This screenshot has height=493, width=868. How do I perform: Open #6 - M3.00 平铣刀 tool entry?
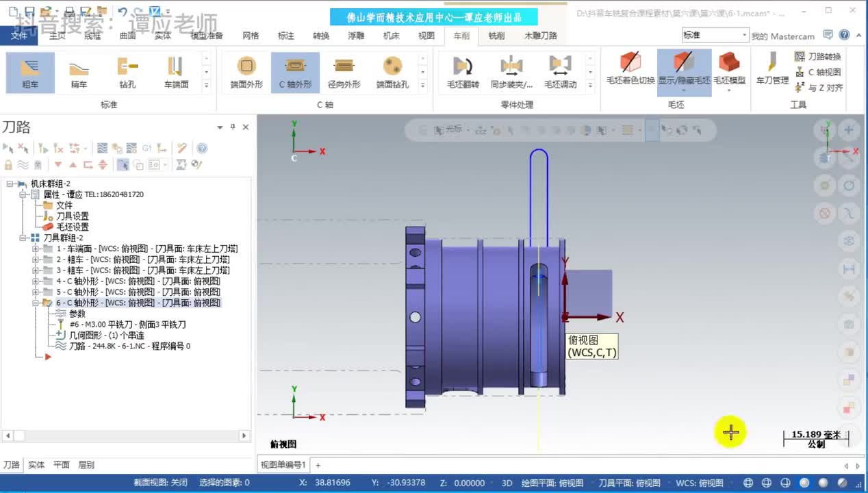pyautogui.click(x=127, y=325)
